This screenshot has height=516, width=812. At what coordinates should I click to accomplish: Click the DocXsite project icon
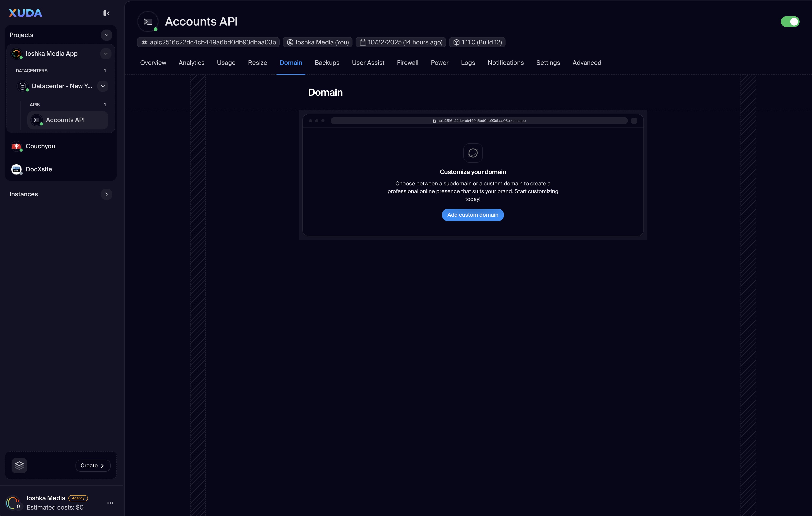tap(16, 169)
